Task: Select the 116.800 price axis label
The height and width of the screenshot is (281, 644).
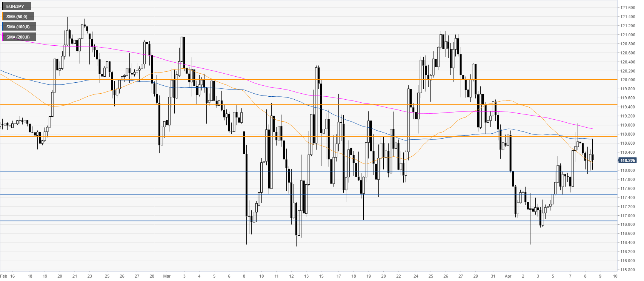Action: [x=628, y=224]
